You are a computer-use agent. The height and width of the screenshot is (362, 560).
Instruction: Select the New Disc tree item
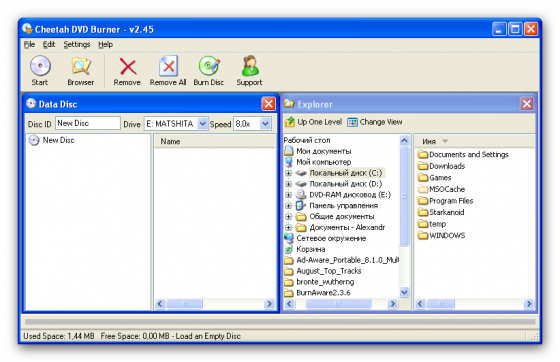59,140
